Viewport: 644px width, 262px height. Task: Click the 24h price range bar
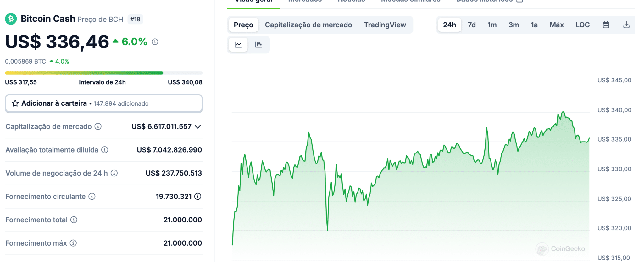pyautogui.click(x=104, y=73)
